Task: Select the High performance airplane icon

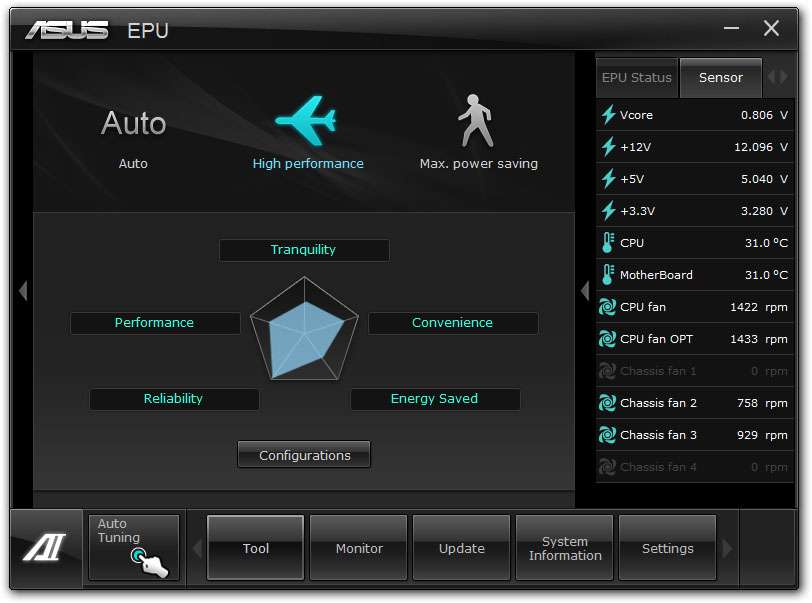Action: (306, 121)
